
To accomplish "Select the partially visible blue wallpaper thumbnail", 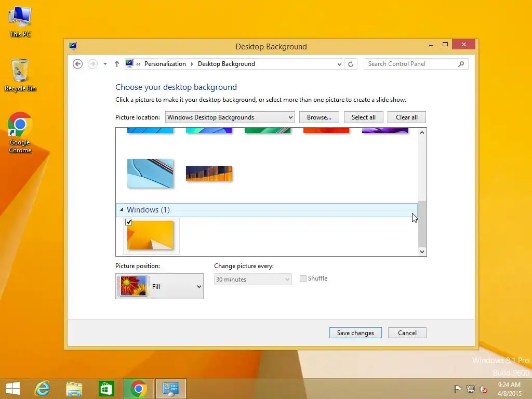I will [150, 130].
